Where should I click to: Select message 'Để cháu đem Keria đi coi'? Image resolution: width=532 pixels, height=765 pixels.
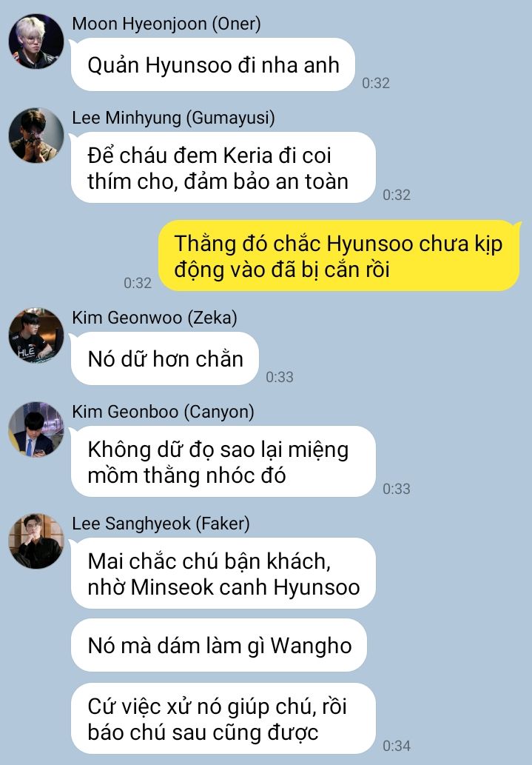pos(223,168)
